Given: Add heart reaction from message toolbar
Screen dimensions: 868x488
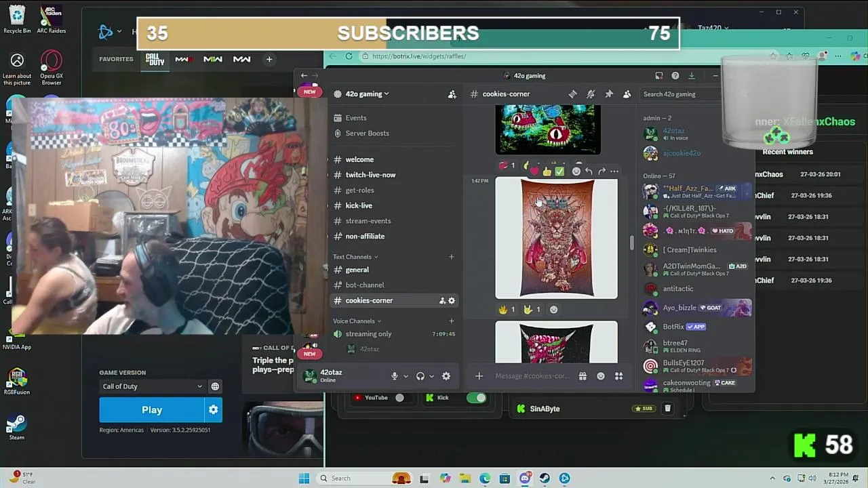Looking at the screenshot, I should click(534, 171).
